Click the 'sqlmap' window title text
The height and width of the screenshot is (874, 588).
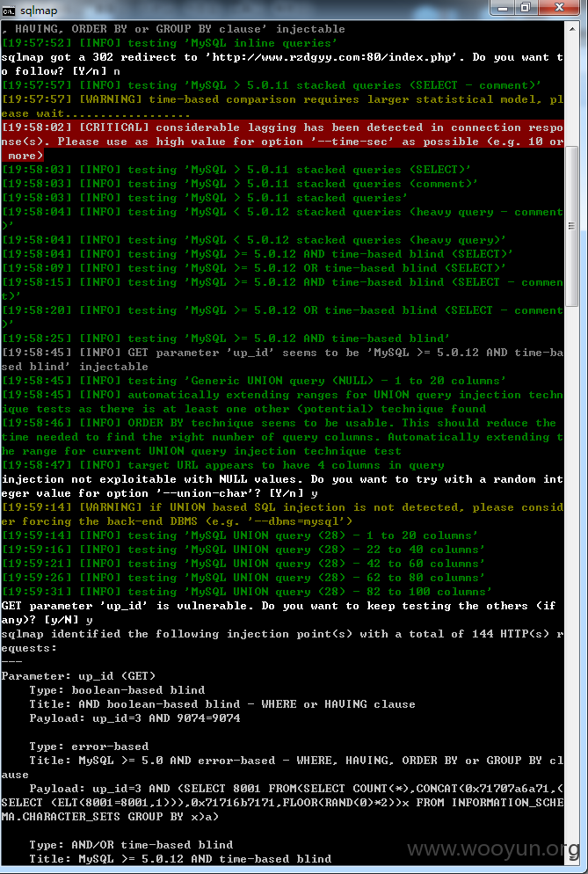click(39, 10)
